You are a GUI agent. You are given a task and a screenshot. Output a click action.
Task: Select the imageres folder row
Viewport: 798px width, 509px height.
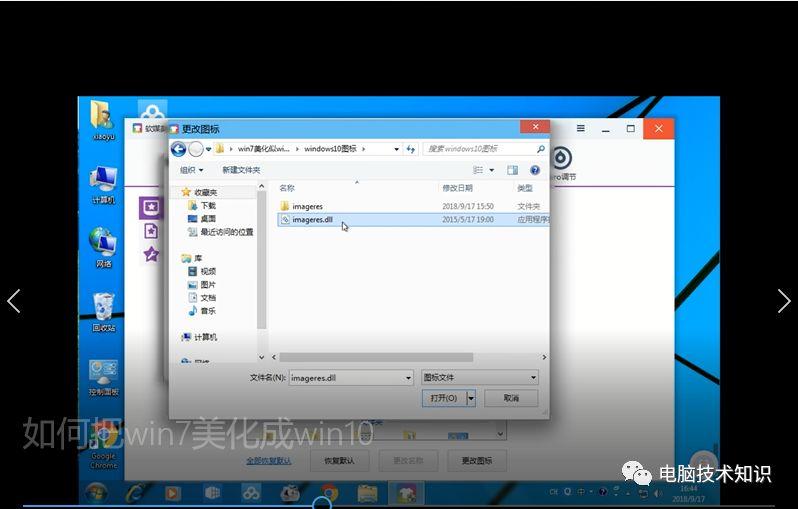click(413, 206)
